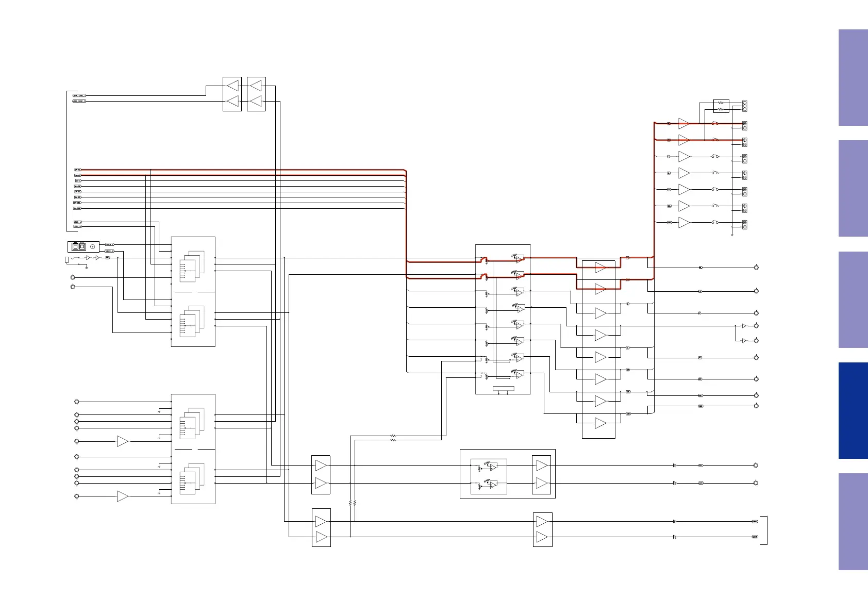Click the second highlighted speaker amplifier triangle

click(x=684, y=140)
